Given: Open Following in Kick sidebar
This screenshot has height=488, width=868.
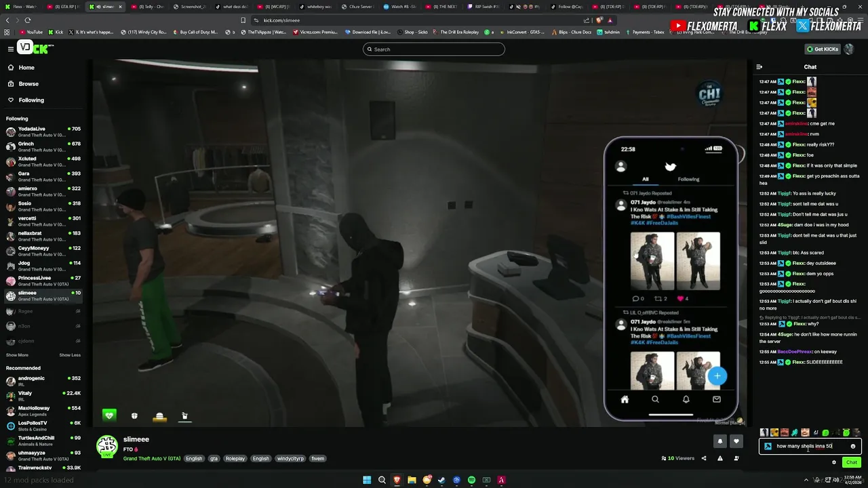Looking at the screenshot, I should tap(31, 100).
